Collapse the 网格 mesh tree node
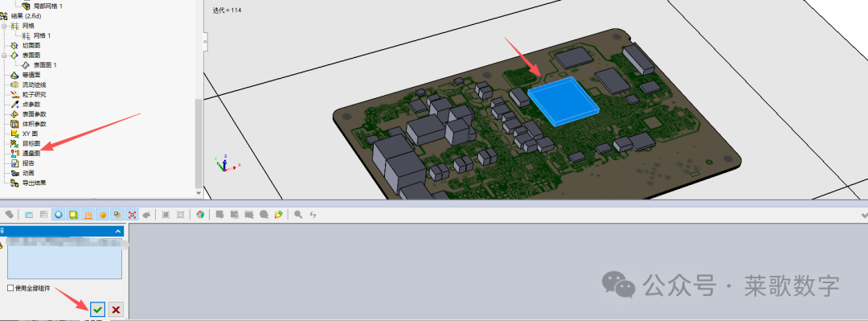The width and height of the screenshot is (868, 321). (4, 26)
